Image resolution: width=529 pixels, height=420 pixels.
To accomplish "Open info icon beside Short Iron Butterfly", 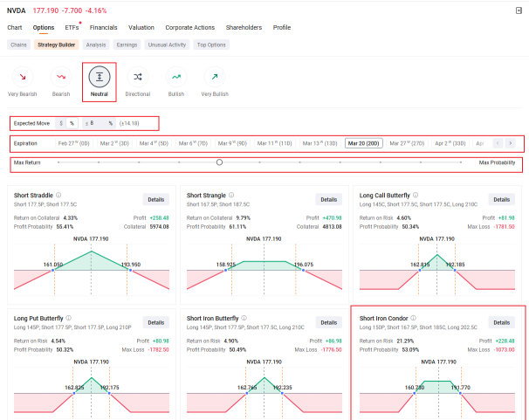I will [x=244, y=318].
